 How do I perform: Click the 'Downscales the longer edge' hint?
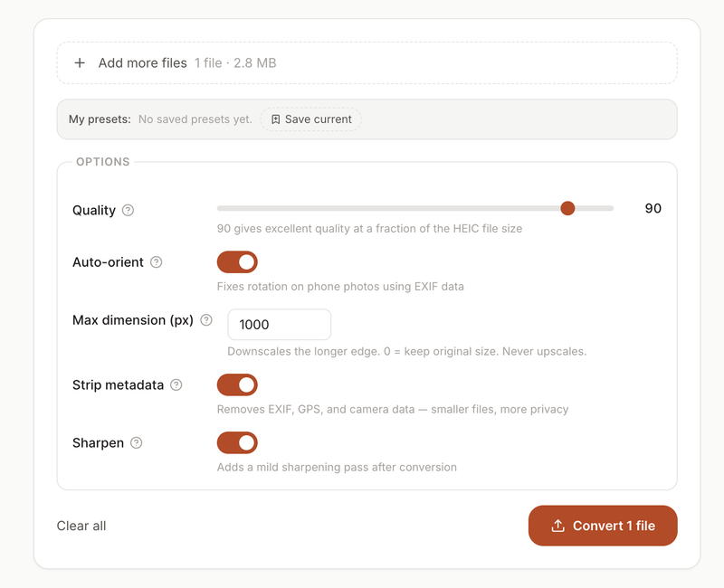406,352
